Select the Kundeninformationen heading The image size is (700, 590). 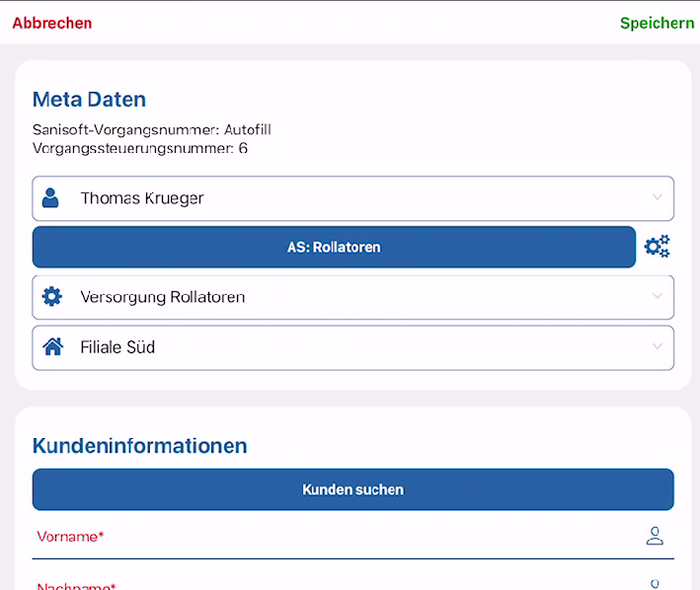pyautogui.click(x=140, y=446)
